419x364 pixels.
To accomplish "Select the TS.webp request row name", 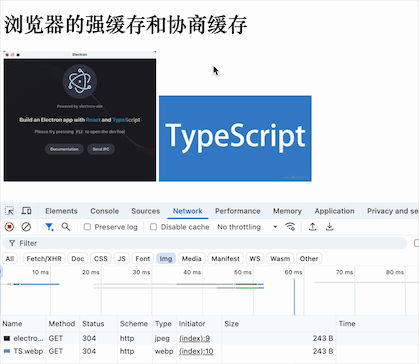I will click(x=28, y=351).
